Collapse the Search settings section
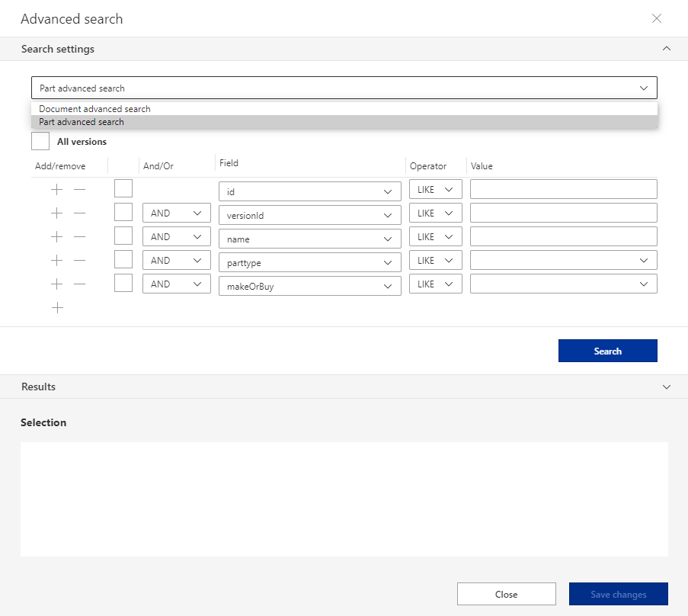Image resolution: width=688 pixels, height=616 pixels. point(667,48)
